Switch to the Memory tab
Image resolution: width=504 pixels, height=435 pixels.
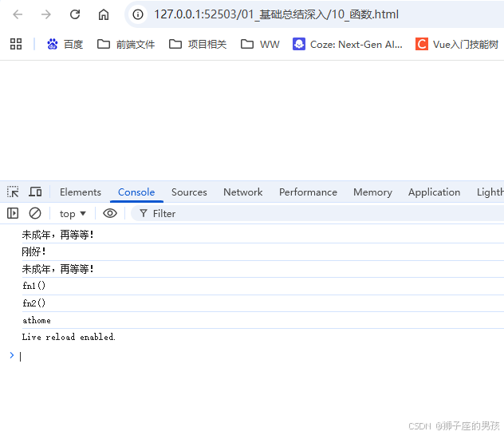[372, 192]
